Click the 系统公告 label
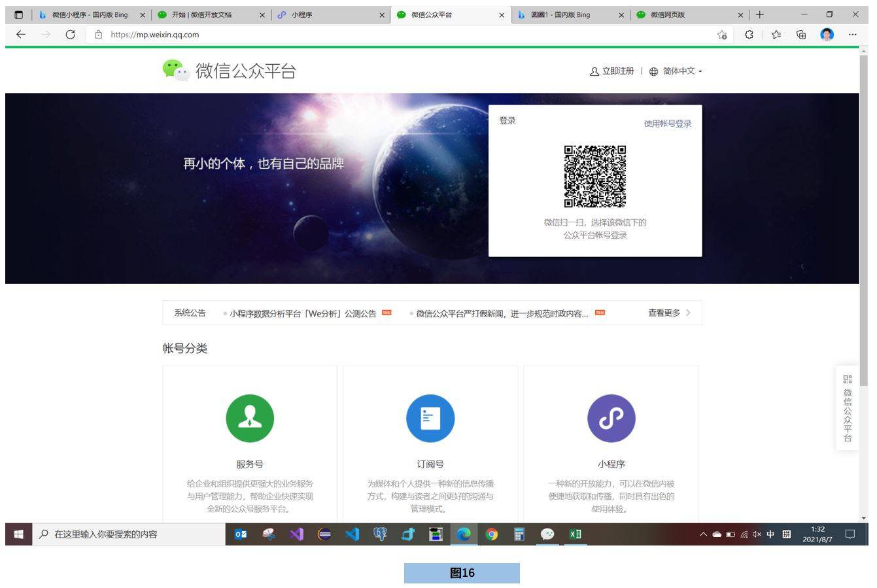Image resolution: width=877 pixels, height=588 pixels. pos(190,313)
